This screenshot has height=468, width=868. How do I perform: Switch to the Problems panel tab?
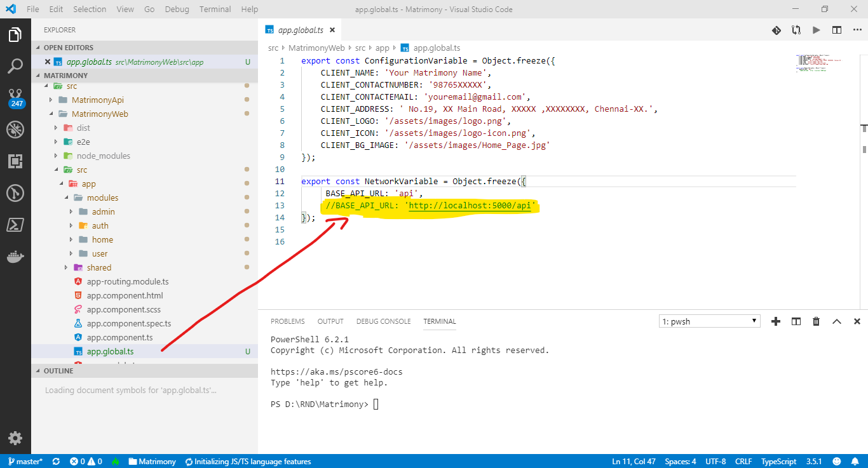pos(287,321)
